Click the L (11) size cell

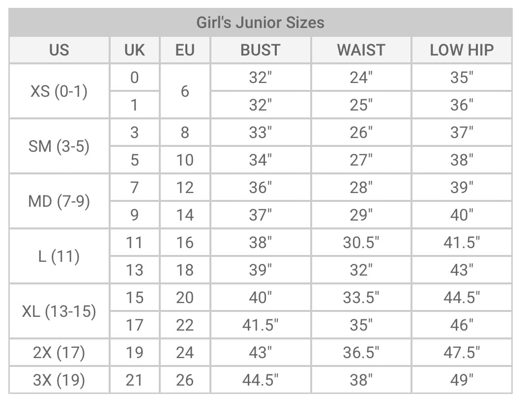click(x=59, y=256)
